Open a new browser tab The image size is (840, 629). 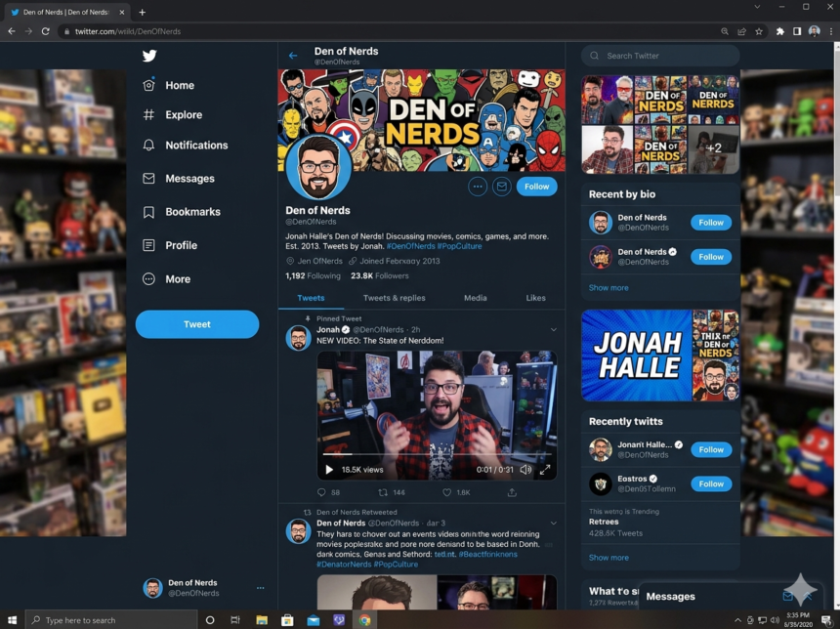[x=142, y=12]
